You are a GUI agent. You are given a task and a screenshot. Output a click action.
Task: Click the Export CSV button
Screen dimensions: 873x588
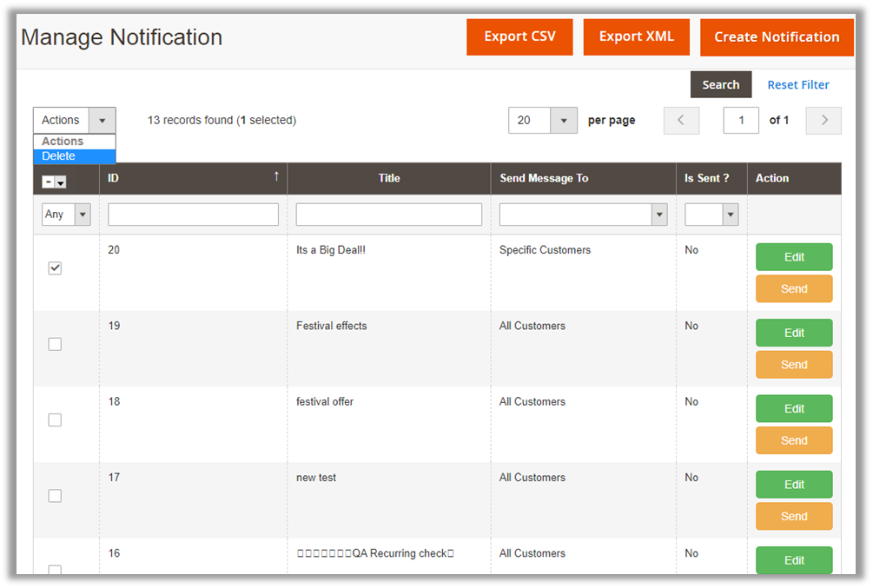tap(519, 36)
